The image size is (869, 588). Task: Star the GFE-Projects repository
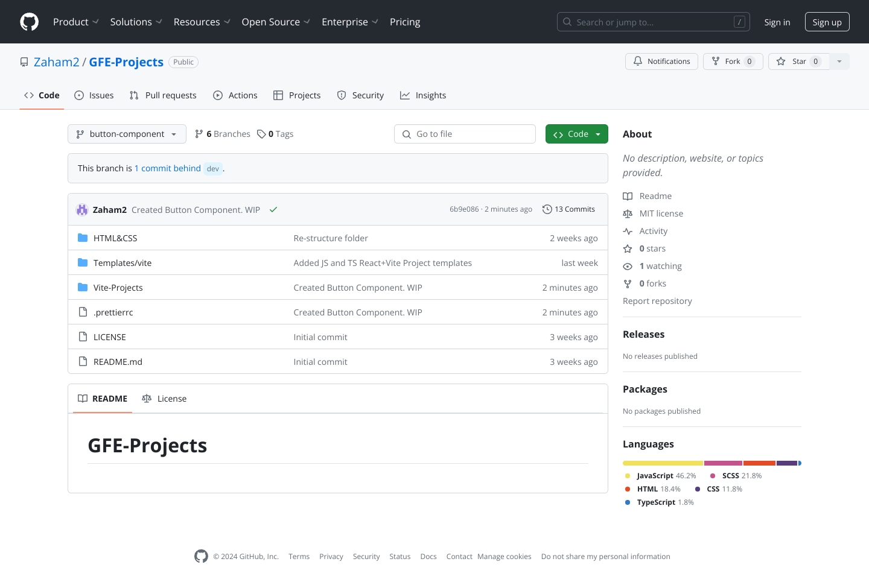click(x=798, y=62)
